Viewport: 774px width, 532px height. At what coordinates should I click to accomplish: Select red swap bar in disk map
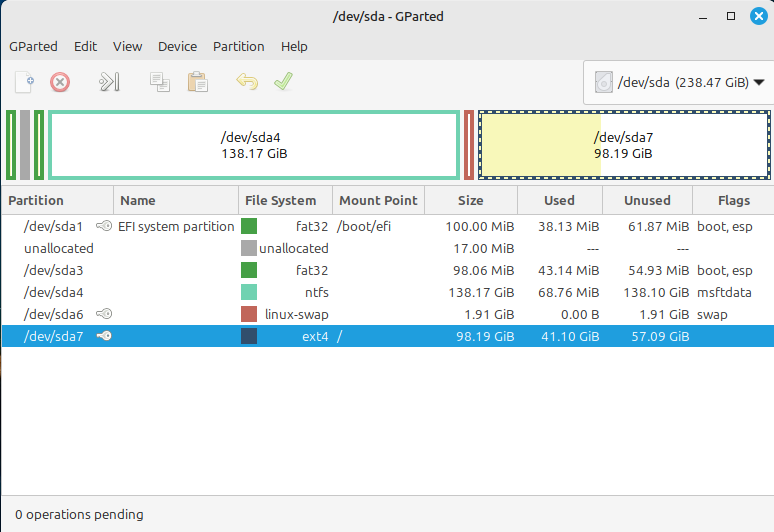tap(469, 145)
